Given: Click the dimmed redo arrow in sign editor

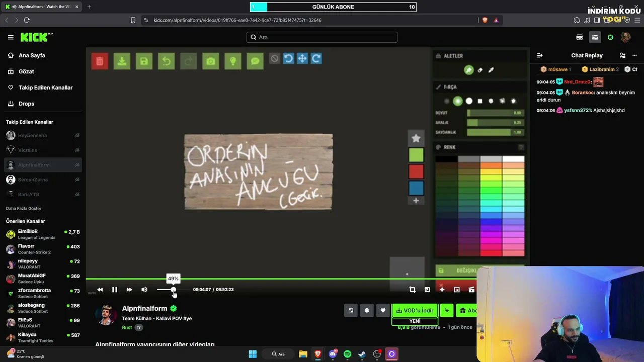Looking at the screenshot, I should click(x=189, y=61).
